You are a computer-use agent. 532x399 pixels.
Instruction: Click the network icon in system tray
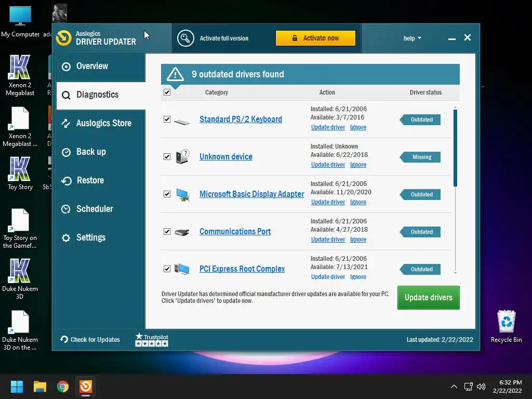coord(468,387)
